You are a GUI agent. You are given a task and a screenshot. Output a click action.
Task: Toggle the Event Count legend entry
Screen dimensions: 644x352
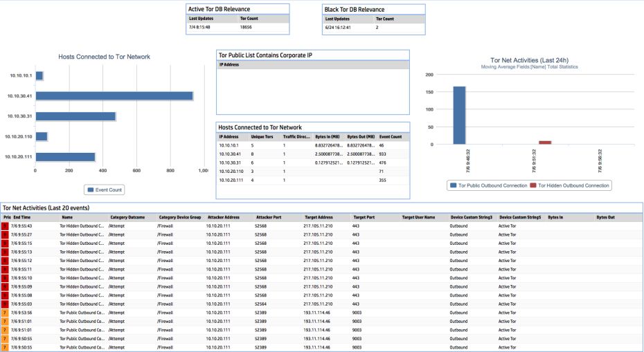click(x=104, y=189)
